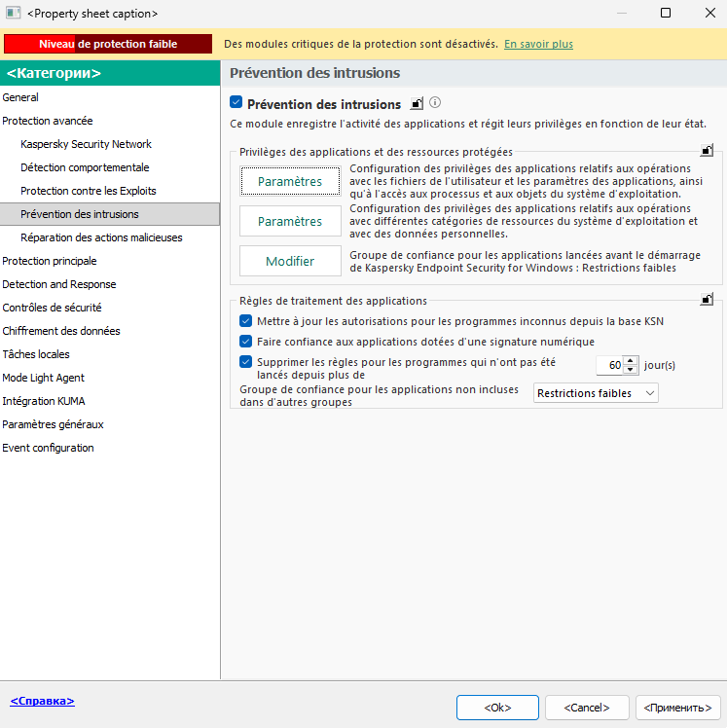
Task: Toggle lock icon for Privilèges des applications group
Action: (707, 150)
